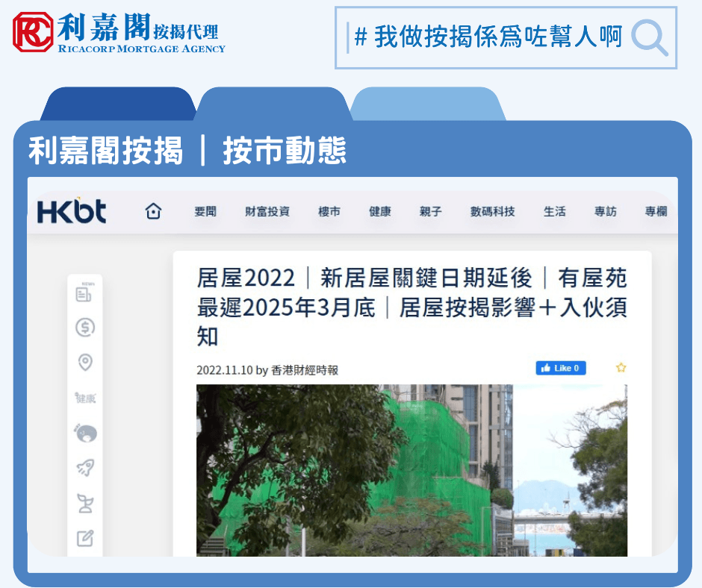Click the plant sidebar icon
The width and height of the screenshot is (702, 588).
tap(84, 502)
